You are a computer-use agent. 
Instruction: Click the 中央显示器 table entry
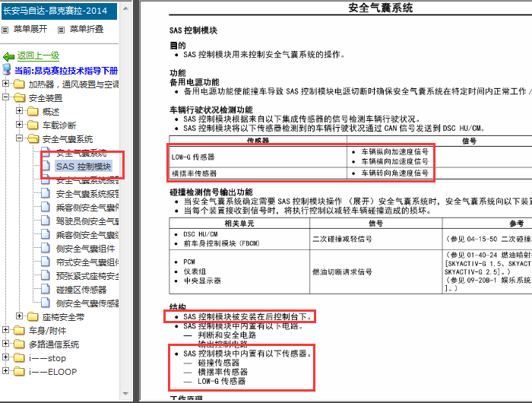point(202,281)
